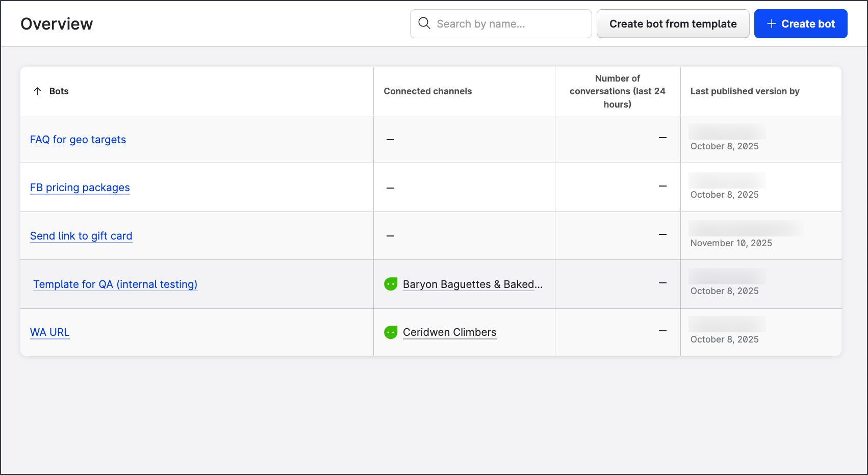Image resolution: width=868 pixels, height=475 pixels.
Task: Type in the Search by name field
Action: click(510, 24)
